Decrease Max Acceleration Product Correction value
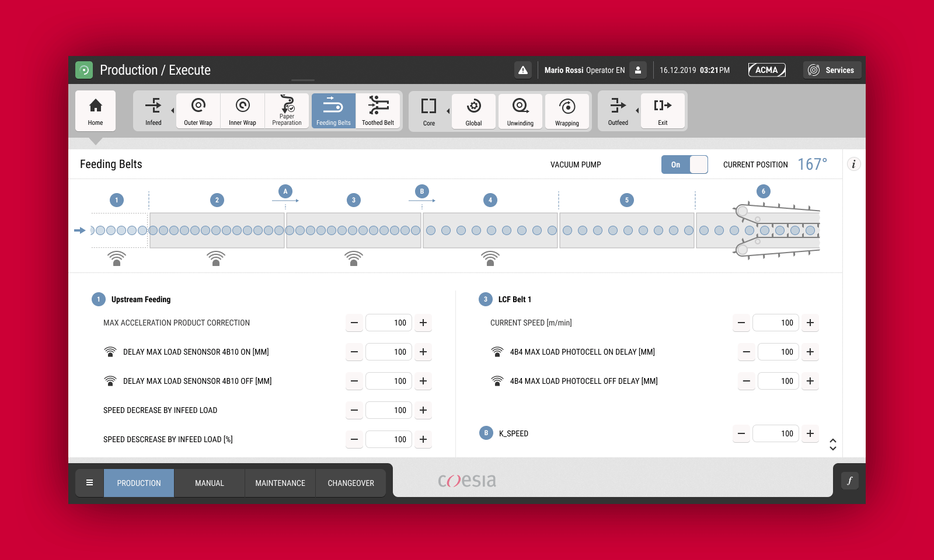 [354, 323]
